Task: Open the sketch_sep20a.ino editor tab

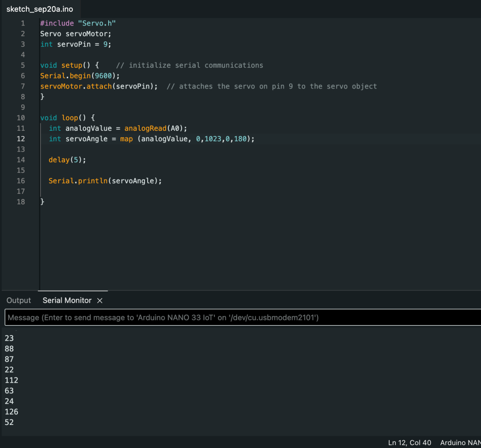Action: click(39, 9)
